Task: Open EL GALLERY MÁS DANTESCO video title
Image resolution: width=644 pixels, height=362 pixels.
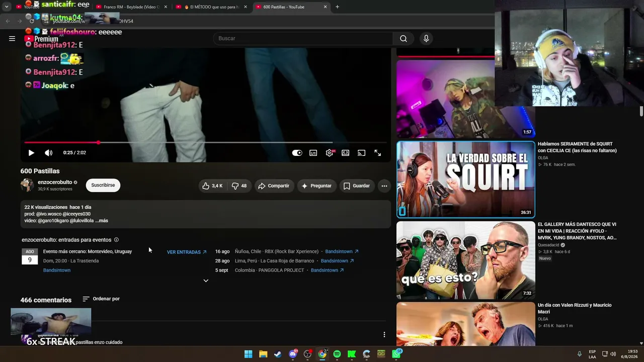Action: pos(577,231)
